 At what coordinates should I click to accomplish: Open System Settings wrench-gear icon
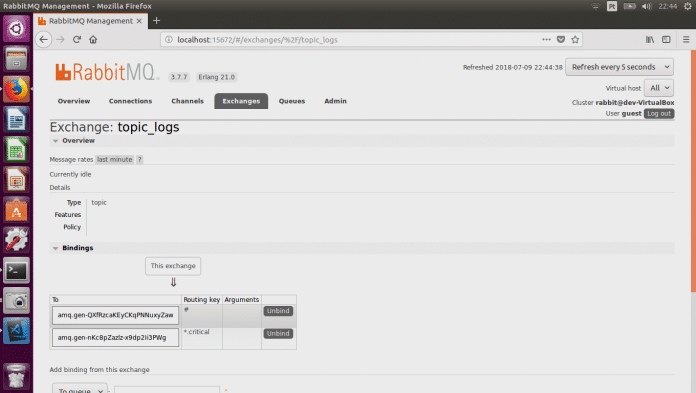16,240
